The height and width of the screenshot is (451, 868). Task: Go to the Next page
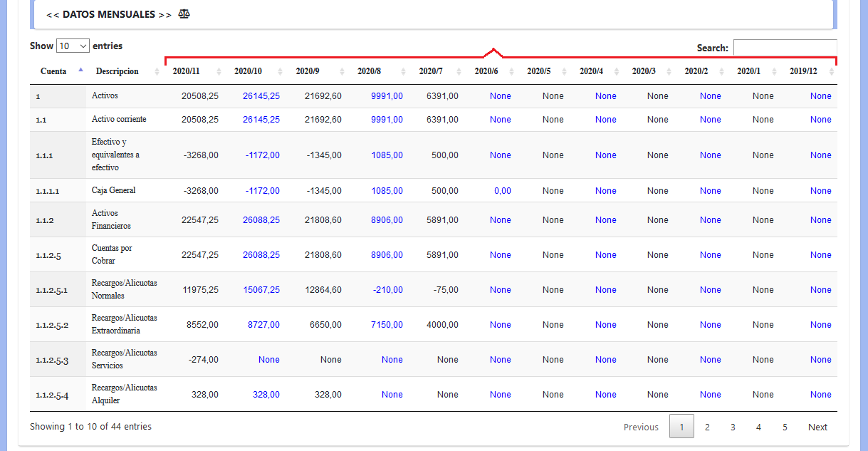click(817, 427)
